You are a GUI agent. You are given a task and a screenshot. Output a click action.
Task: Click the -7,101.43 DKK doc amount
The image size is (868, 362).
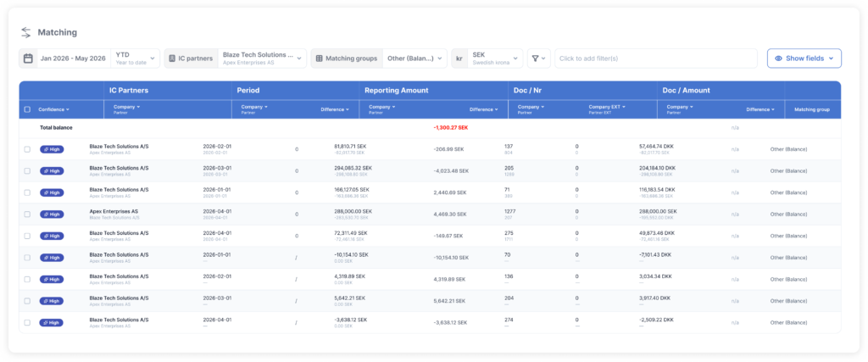point(655,254)
